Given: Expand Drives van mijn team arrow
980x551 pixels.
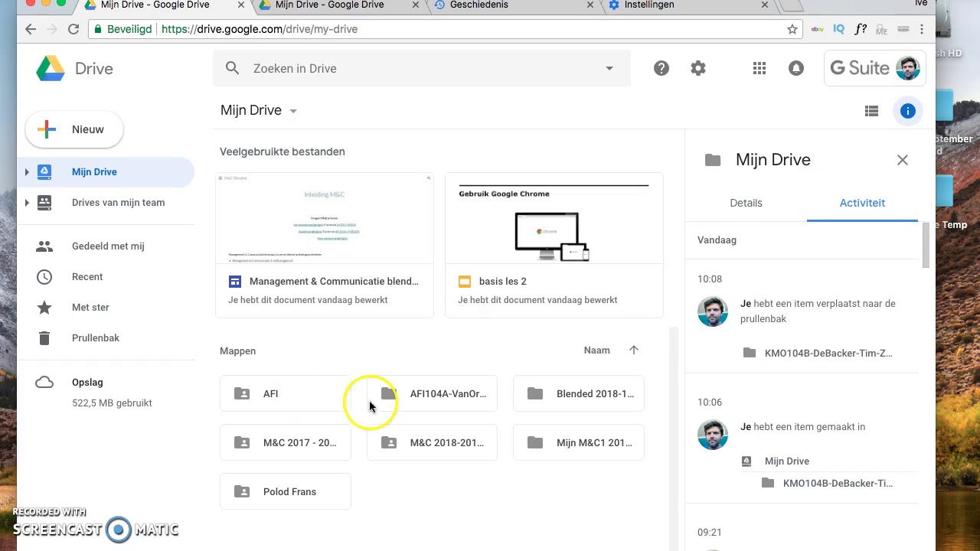Looking at the screenshot, I should (27, 203).
